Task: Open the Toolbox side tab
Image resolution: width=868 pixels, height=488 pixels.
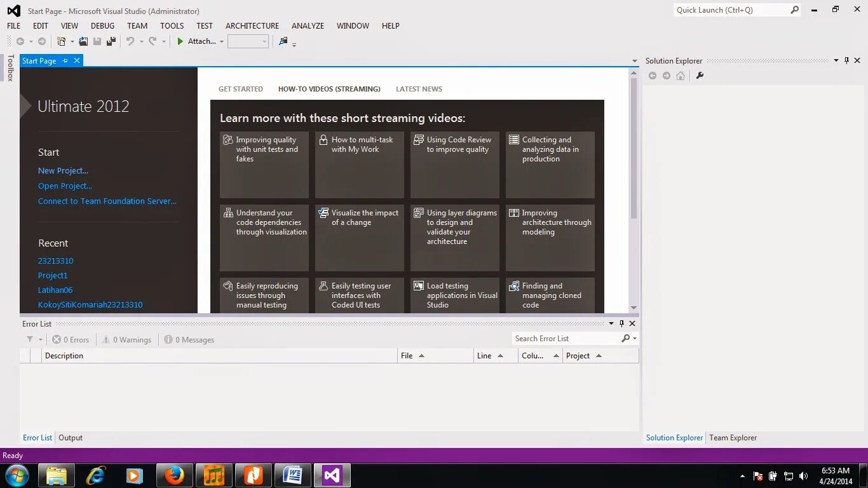Action: point(10,68)
